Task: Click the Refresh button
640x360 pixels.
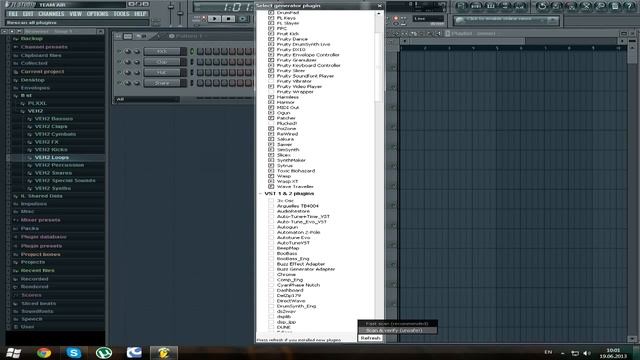Action: [x=370, y=338]
